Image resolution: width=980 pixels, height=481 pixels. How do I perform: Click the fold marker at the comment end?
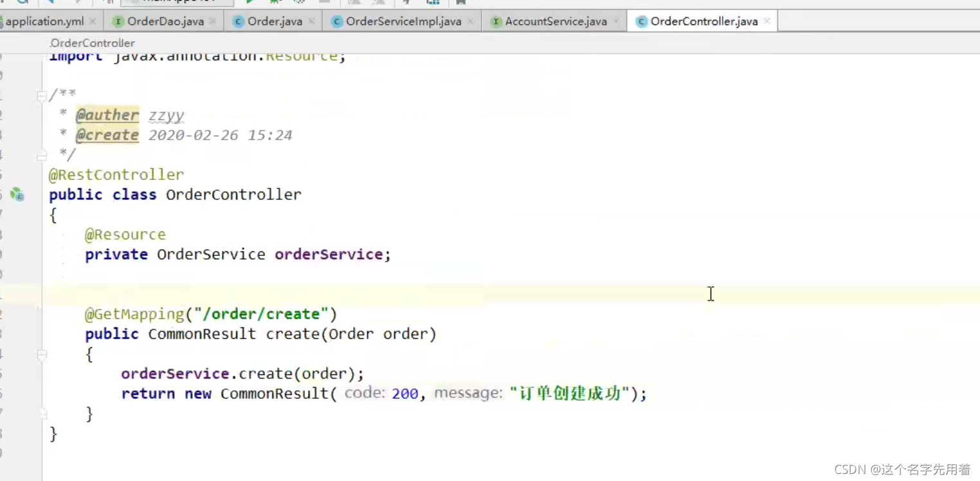pos(42,156)
